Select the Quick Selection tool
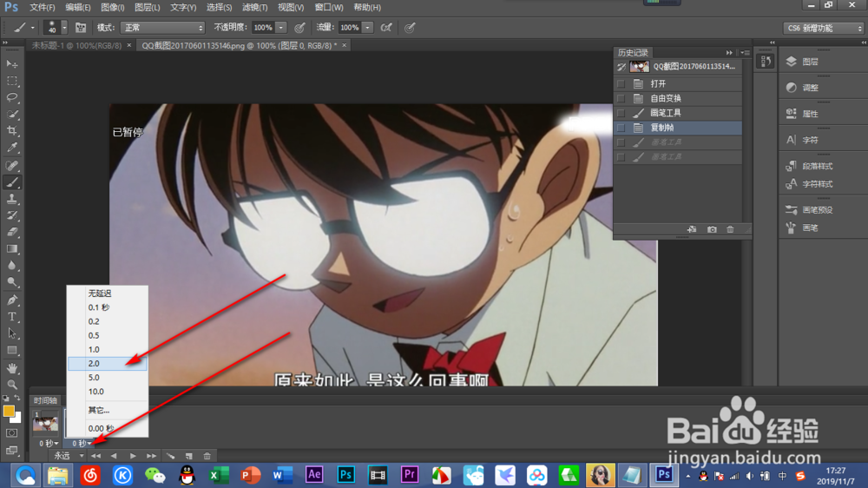The height and width of the screenshot is (488, 868). [x=12, y=114]
